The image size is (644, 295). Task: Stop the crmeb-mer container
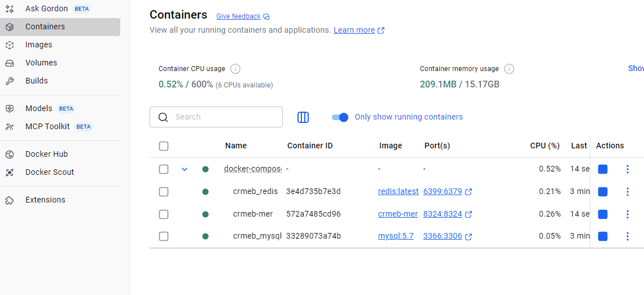[603, 214]
